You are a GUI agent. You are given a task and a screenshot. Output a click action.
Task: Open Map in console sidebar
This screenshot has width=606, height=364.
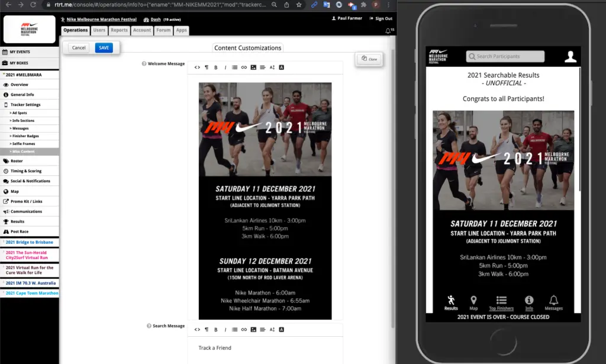[30, 191]
